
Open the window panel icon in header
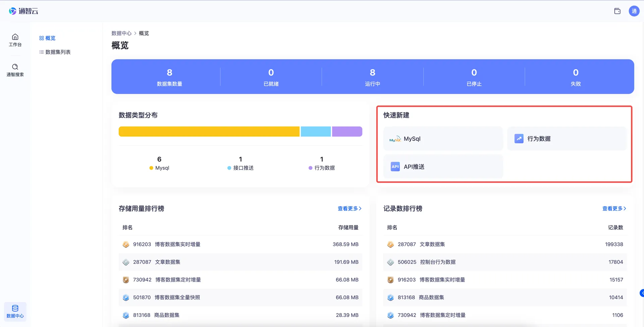[x=617, y=11]
